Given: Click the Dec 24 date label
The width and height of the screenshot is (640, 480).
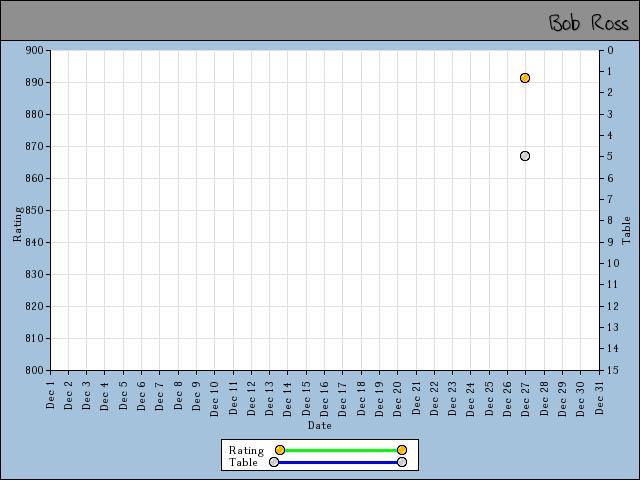Looking at the screenshot, I should coord(470,398).
